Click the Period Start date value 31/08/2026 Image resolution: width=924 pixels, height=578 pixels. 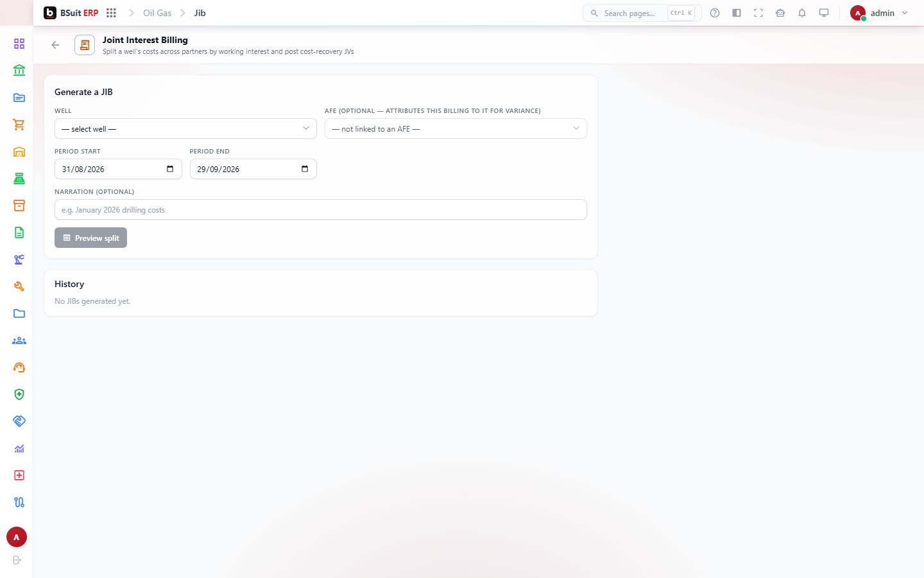[83, 170]
